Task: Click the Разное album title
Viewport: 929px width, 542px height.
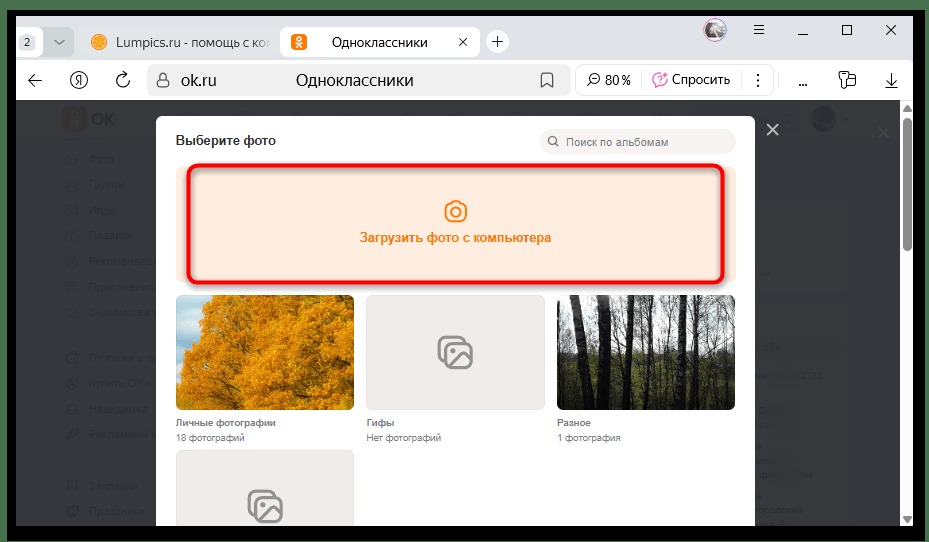Action: (574, 422)
